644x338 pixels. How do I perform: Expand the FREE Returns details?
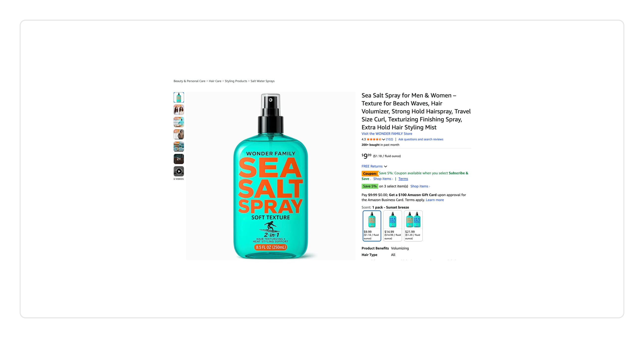click(374, 166)
